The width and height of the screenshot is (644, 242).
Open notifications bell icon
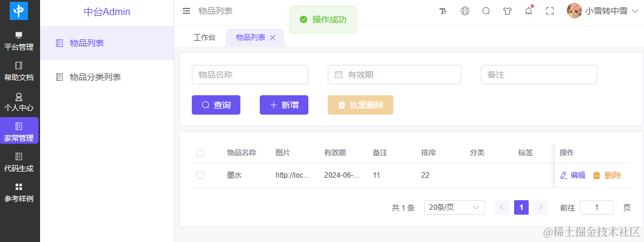[529, 11]
